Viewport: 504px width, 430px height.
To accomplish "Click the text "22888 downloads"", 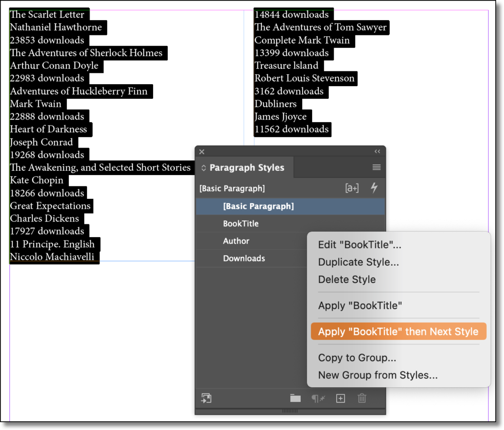I will click(47, 116).
